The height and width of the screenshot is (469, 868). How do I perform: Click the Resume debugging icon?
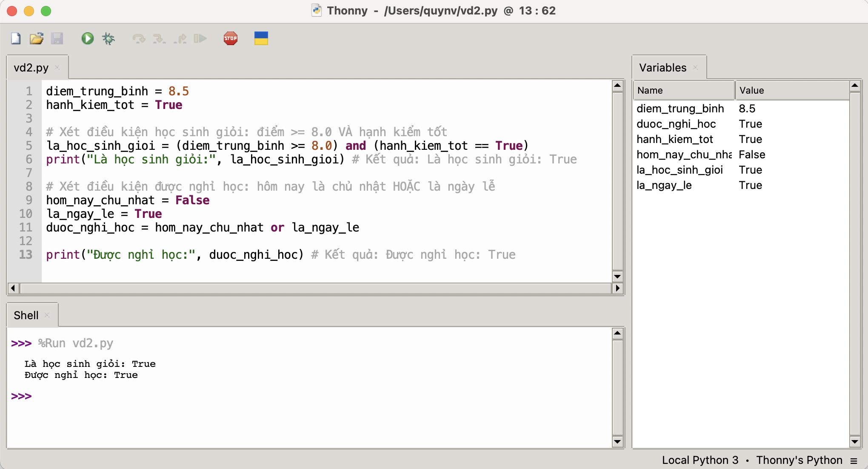tap(200, 39)
